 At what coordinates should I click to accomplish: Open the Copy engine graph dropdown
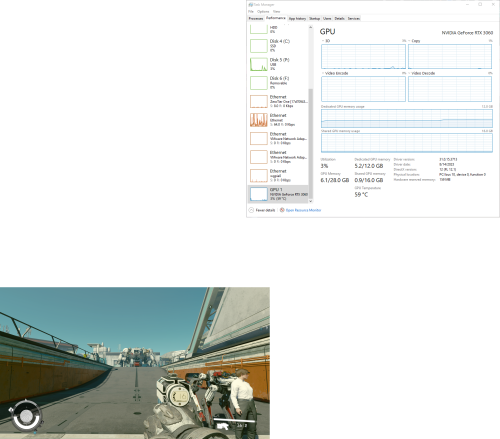pos(409,41)
